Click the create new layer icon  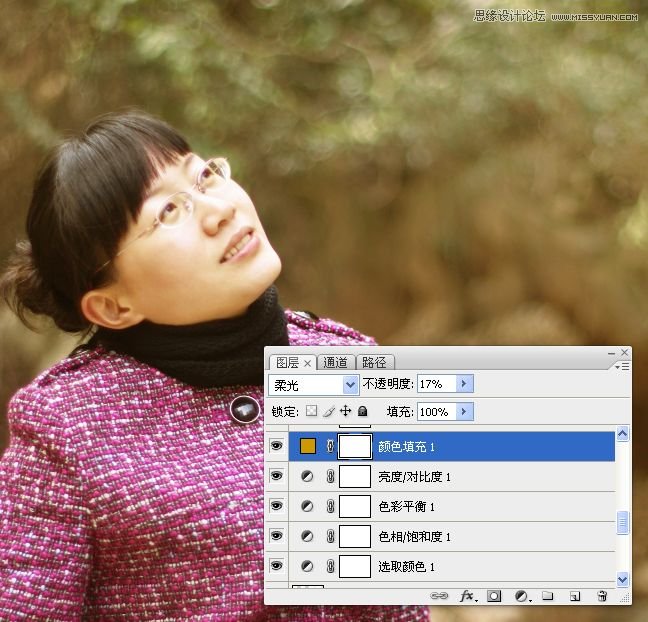(575, 596)
